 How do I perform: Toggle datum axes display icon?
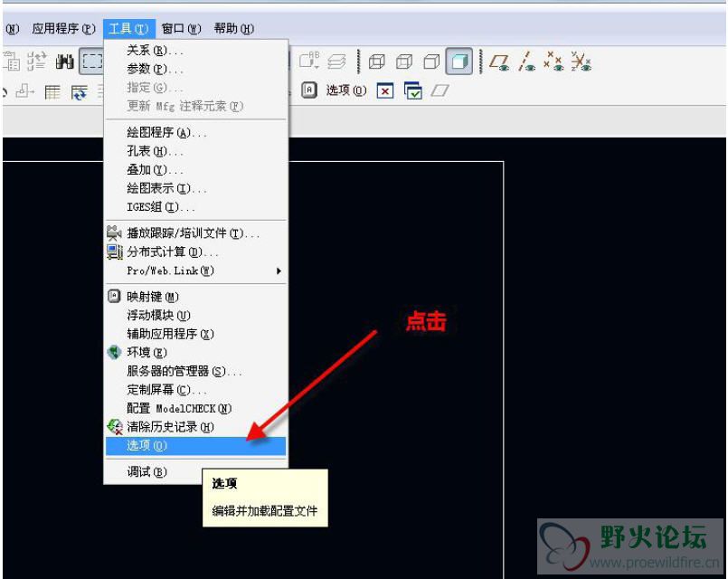(x=526, y=62)
